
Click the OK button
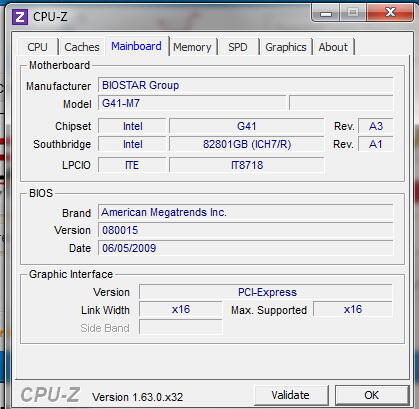tap(372, 395)
